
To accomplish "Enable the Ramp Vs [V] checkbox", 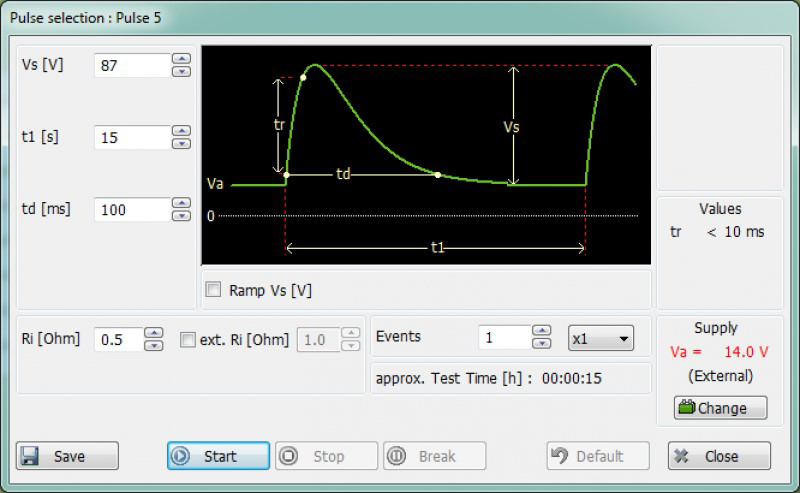I will pyautogui.click(x=213, y=289).
